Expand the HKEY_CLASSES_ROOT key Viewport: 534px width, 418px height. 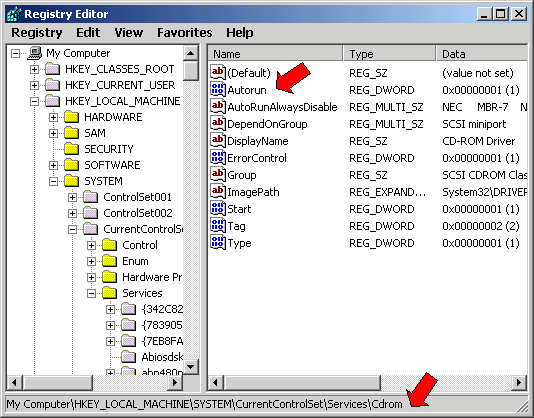tap(34, 69)
